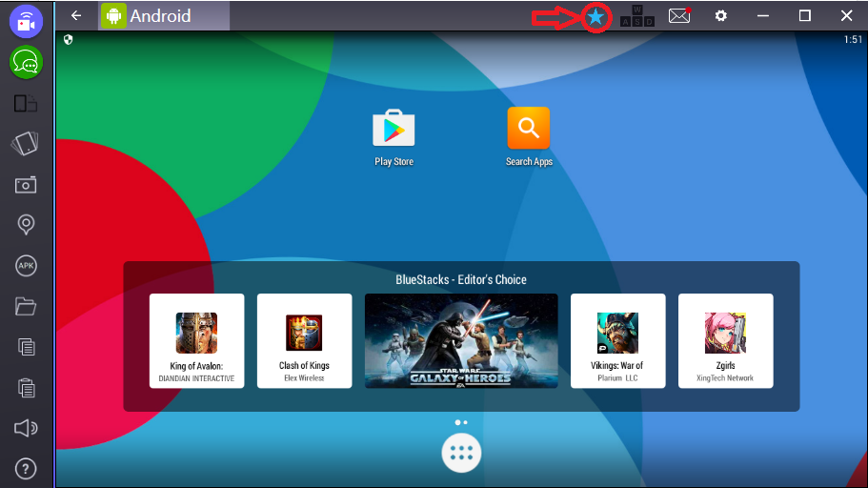Select the Android tab
The height and width of the screenshot is (488, 868).
(165, 16)
